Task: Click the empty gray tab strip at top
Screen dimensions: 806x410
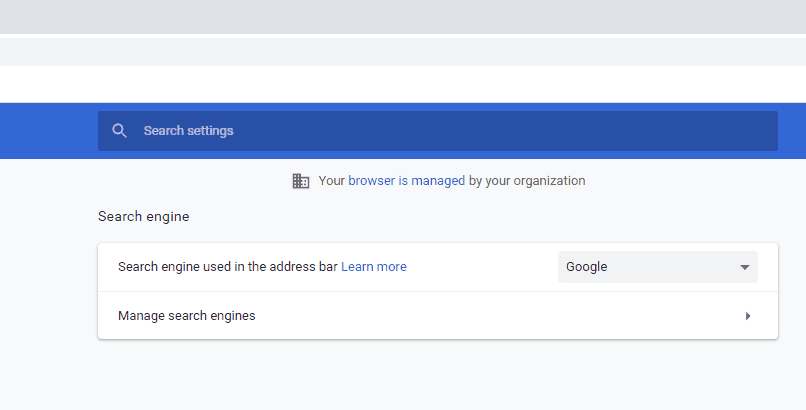Action: pyautogui.click(x=403, y=16)
